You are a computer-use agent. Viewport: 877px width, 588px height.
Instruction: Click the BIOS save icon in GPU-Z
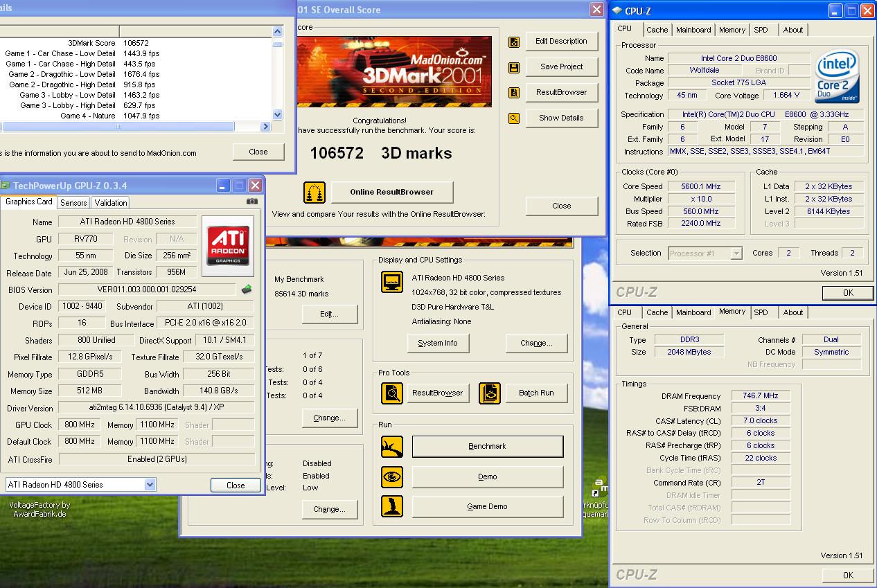(x=247, y=289)
